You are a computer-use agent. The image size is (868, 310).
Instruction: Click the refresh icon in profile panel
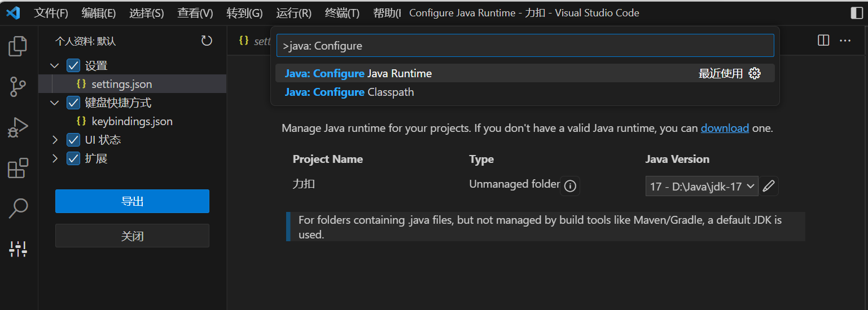pyautogui.click(x=207, y=41)
